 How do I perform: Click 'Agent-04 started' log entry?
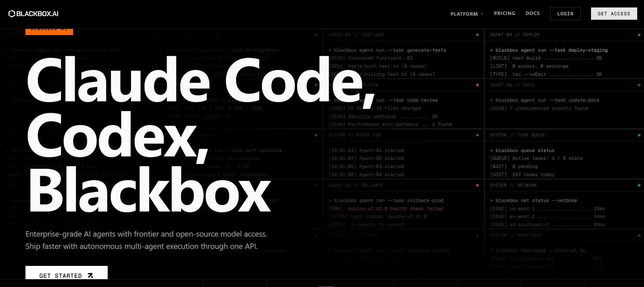(366, 175)
